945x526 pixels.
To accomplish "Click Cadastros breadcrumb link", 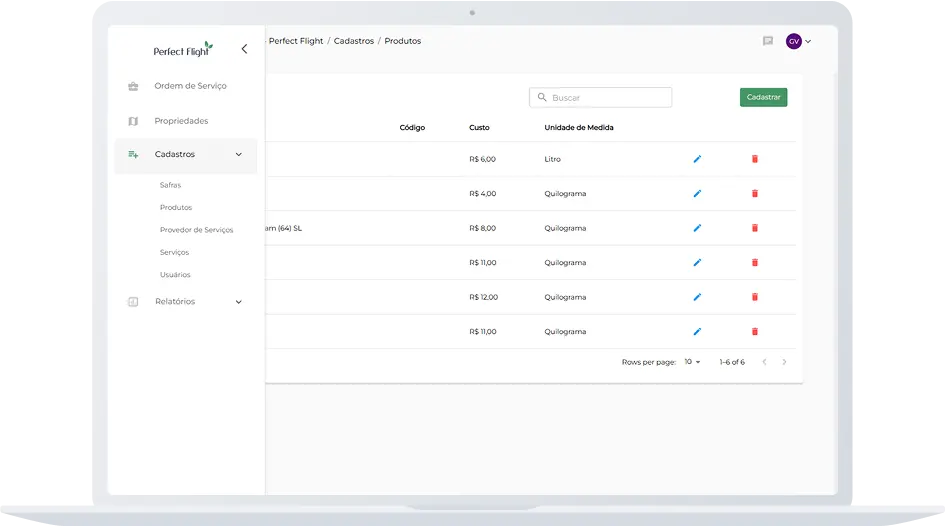I will click(x=354, y=41).
